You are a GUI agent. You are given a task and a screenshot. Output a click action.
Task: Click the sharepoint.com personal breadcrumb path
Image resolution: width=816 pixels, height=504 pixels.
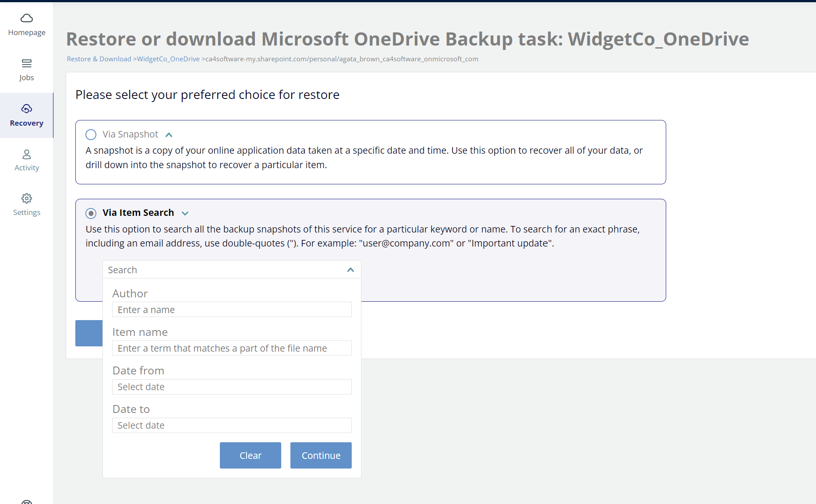click(x=342, y=59)
